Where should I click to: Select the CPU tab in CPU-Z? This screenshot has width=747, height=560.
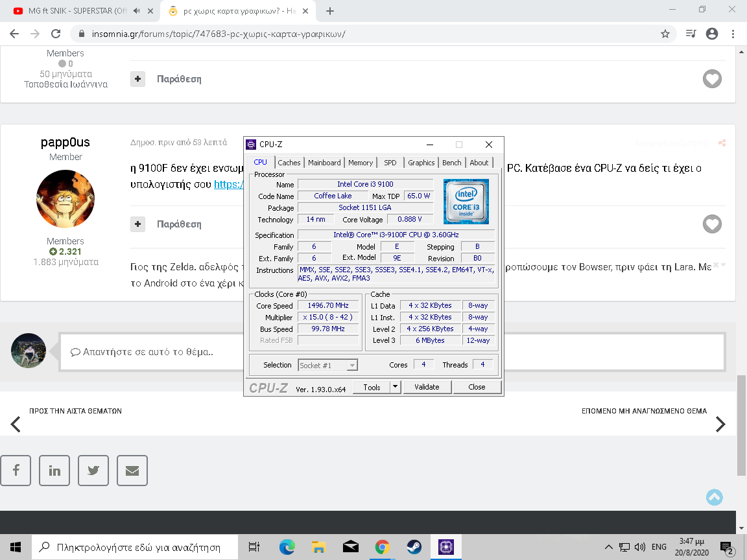(x=260, y=162)
